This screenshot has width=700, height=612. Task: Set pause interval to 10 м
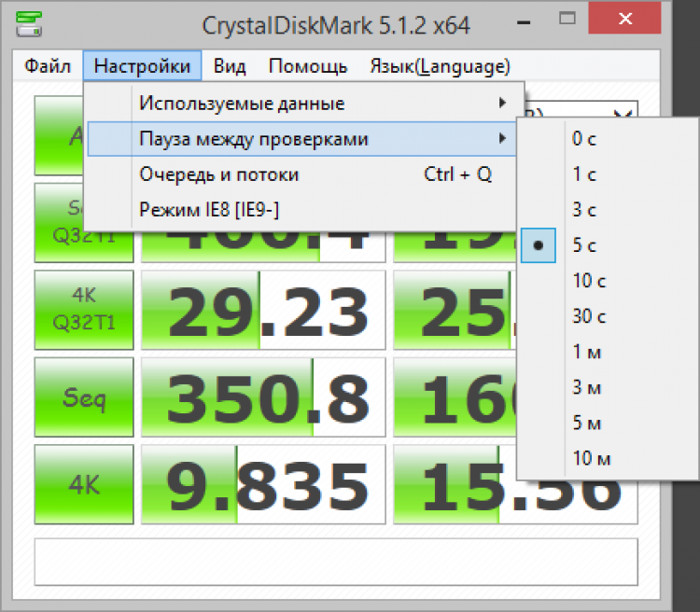pyautogui.click(x=609, y=458)
